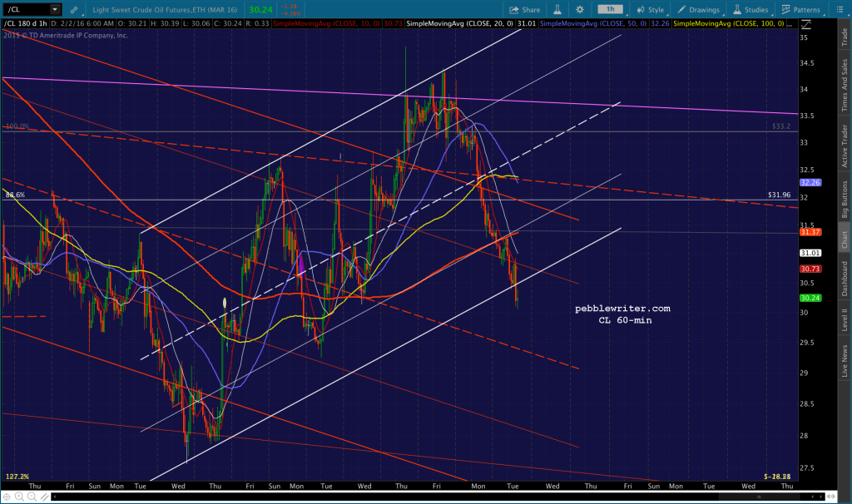Click the Share button
The width and height of the screenshot is (852, 504).
(x=525, y=10)
